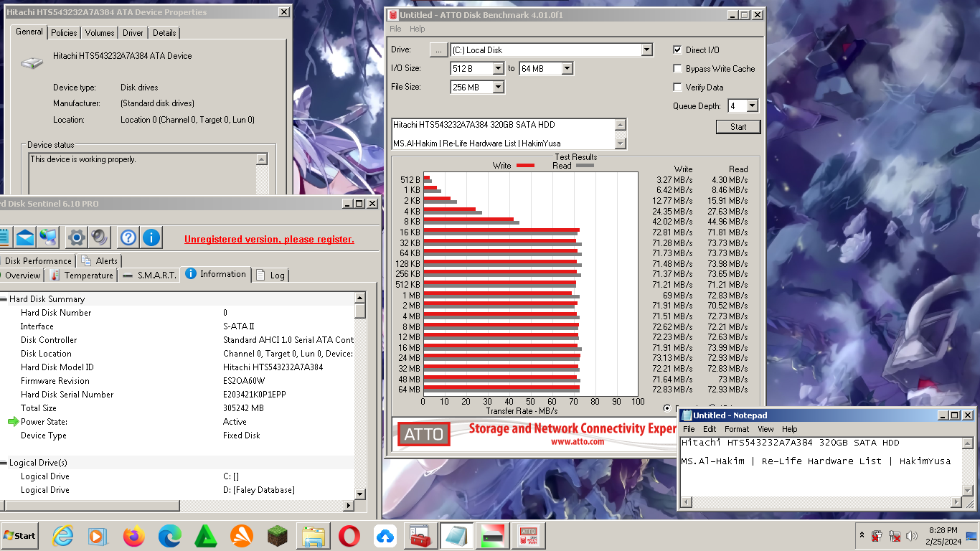
Task: Open the Drive dropdown showing (C:) Local Disk
Action: coord(646,50)
